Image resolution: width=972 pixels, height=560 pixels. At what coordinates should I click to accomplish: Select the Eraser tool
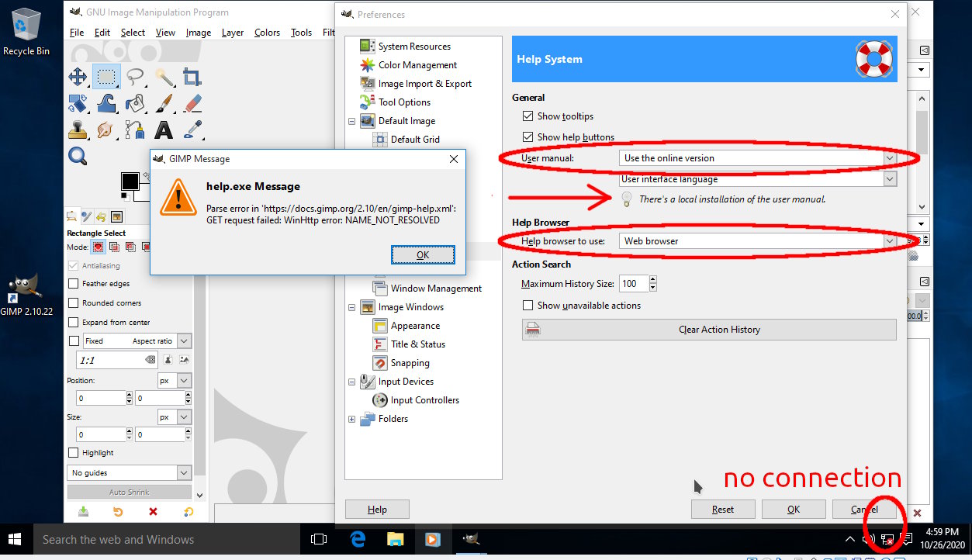pos(192,102)
